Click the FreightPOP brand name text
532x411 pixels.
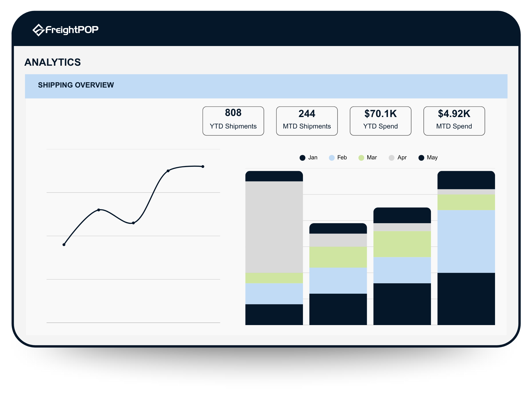[x=72, y=30]
